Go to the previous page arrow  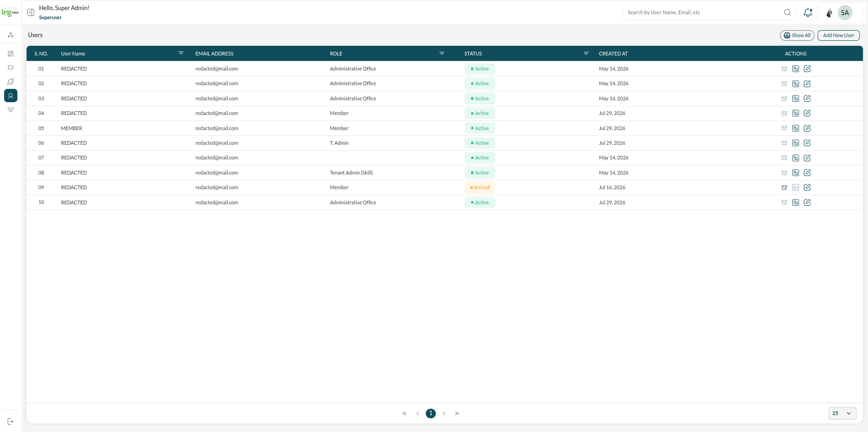pyautogui.click(x=418, y=413)
